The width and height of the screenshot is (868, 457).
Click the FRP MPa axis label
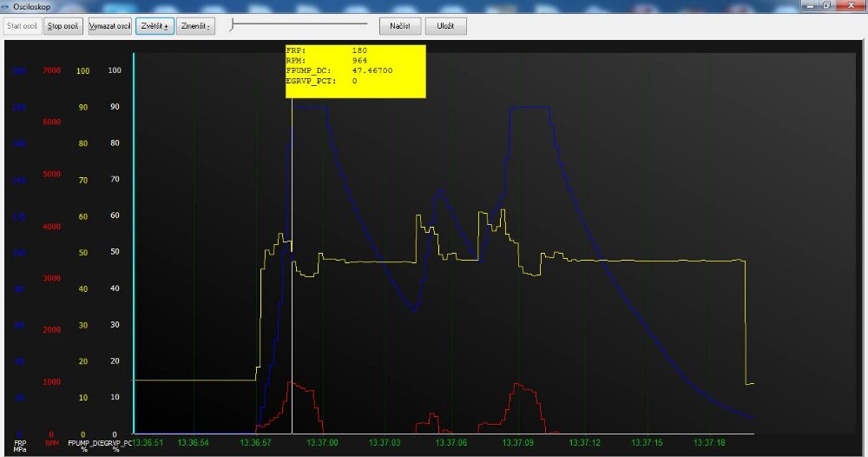[20, 446]
